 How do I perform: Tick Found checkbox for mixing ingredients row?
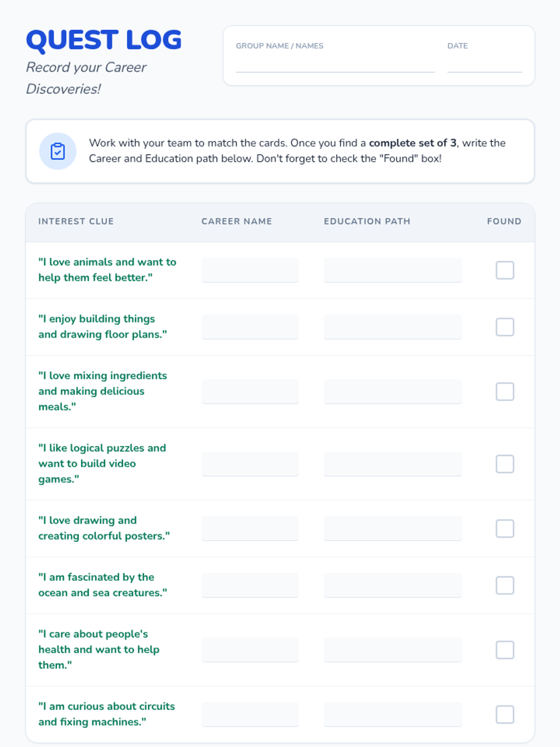[504, 392]
